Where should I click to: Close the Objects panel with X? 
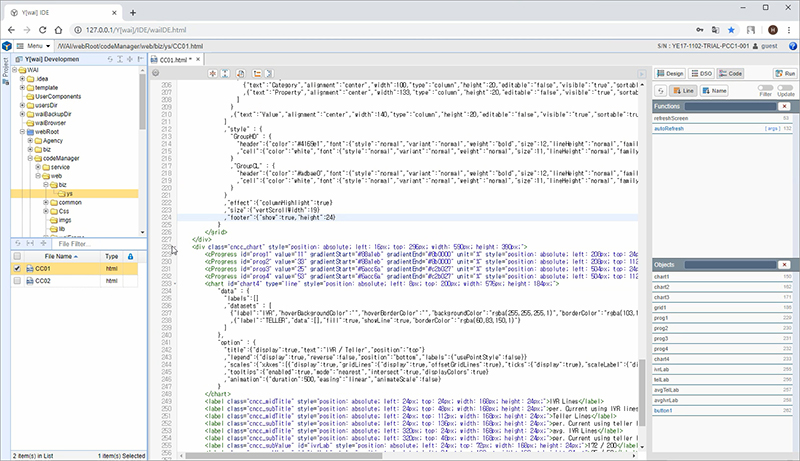pos(785,263)
